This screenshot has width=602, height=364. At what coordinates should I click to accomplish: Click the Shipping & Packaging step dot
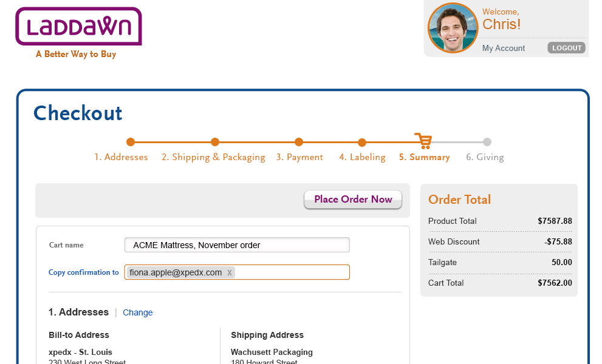tap(215, 142)
